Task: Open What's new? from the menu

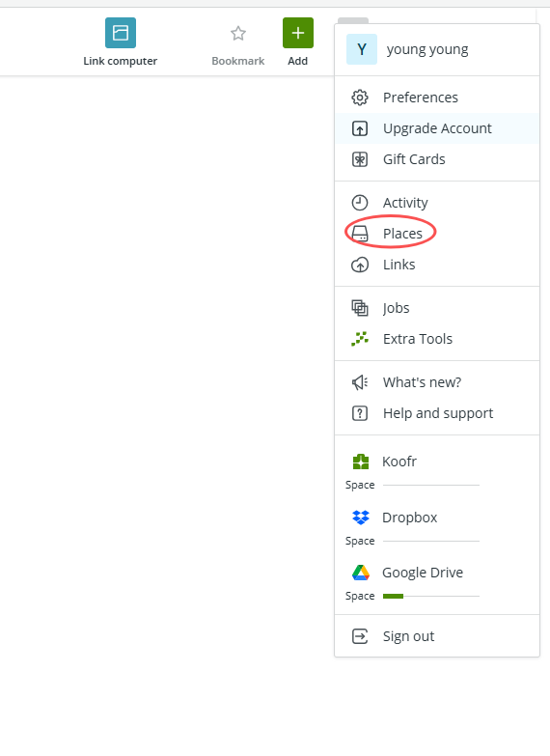Action: tap(437, 382)
